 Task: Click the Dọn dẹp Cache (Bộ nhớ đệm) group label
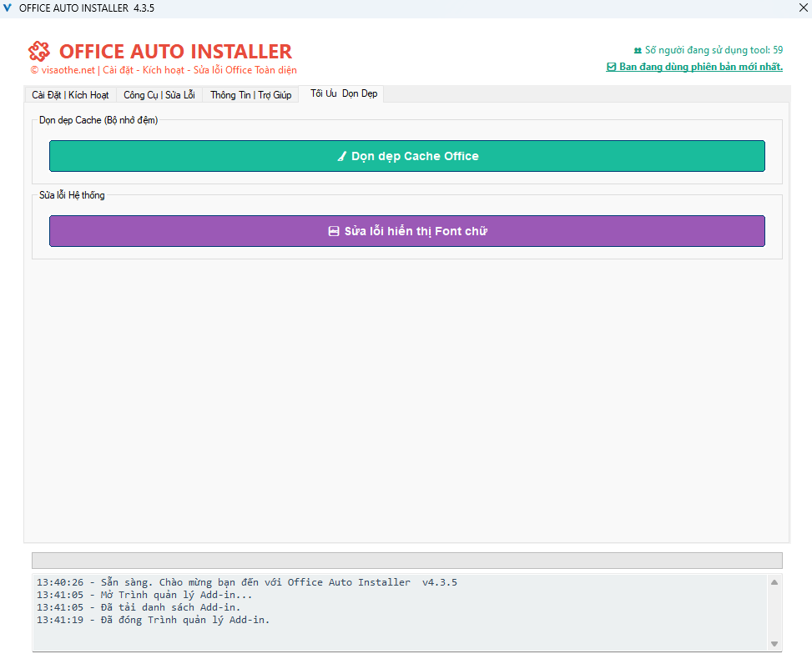pyautogui.click(x=98, y=120)
